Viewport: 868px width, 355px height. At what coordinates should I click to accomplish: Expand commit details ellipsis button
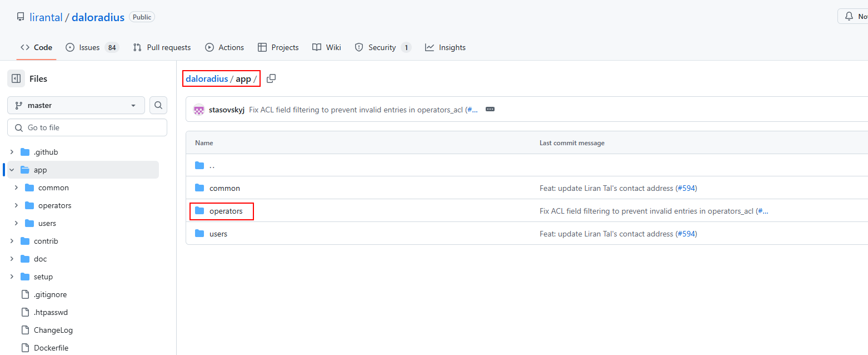tap(490, 110)
